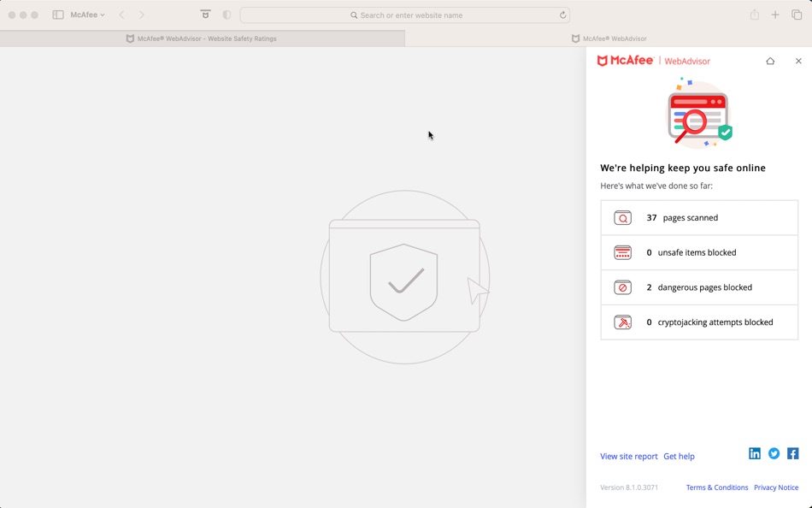812x508 pixels.
Task: Open the Privacy Notice link
Action: pos(776,487)
